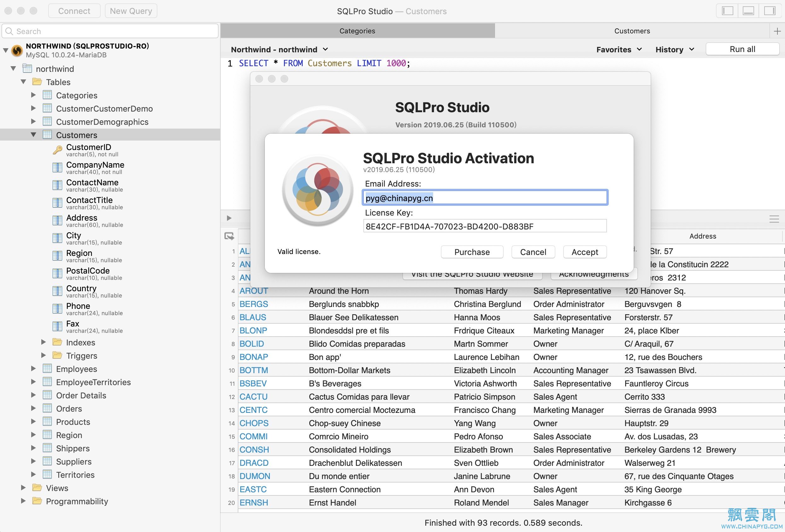Open the History dropdown
Viewport: 785px width, 532px height.
point(675,49)
